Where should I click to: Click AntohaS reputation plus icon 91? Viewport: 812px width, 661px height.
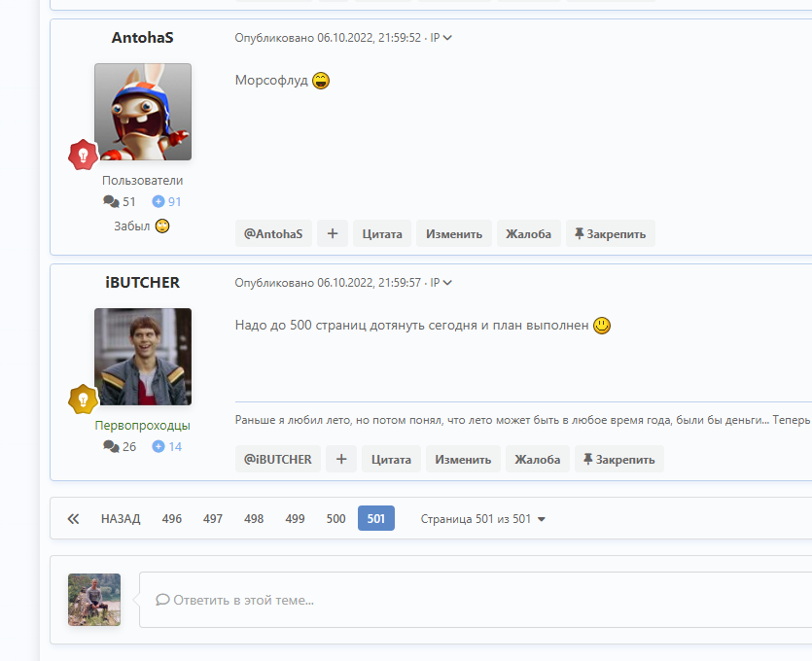coord(159,201)
